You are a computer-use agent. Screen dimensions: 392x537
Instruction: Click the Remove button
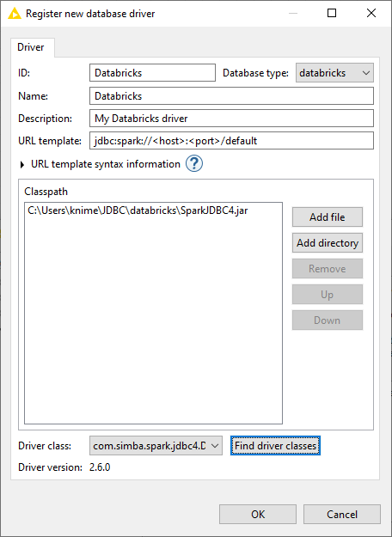point(328,268)
